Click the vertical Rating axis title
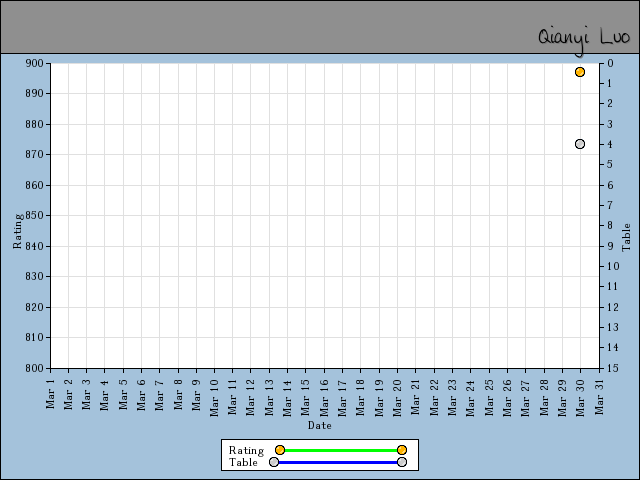The height and width of the screenshot is (480, 640). point(17,231)
